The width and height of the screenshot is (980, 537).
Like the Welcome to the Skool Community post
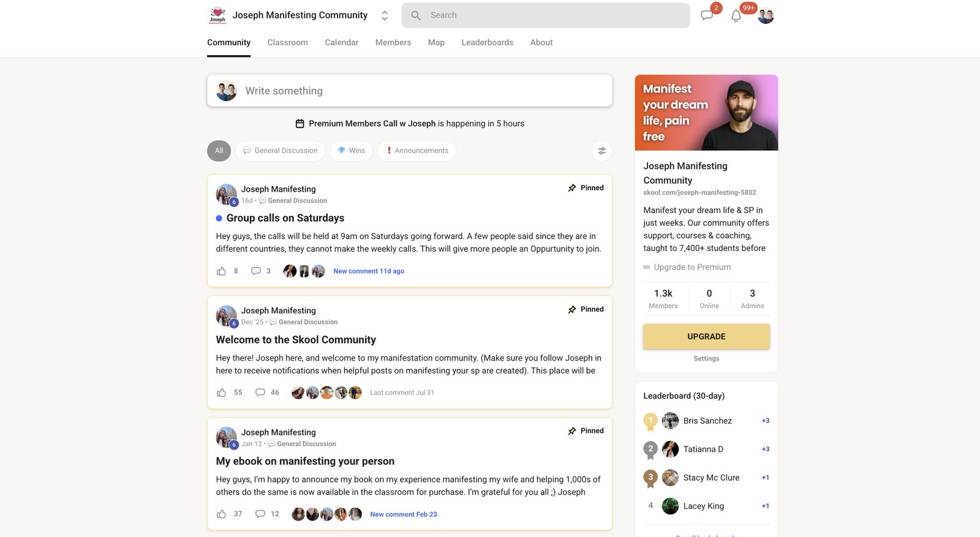point(221,392)
